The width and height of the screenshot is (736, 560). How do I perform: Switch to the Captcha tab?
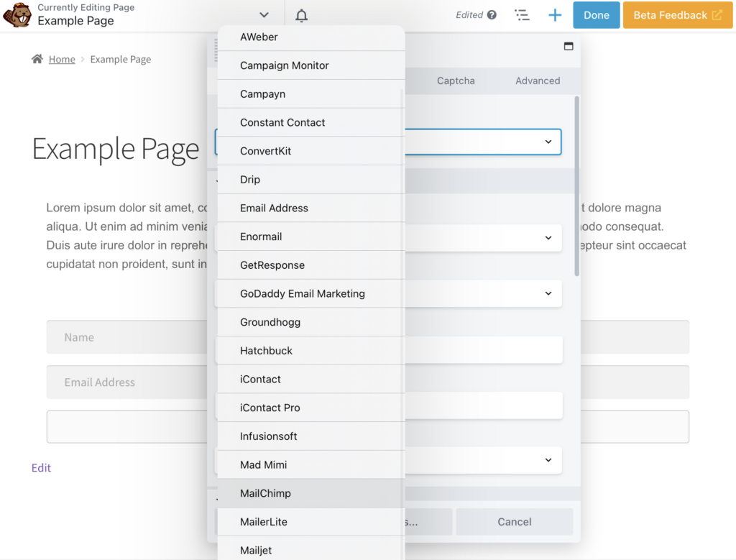[455, 81]
